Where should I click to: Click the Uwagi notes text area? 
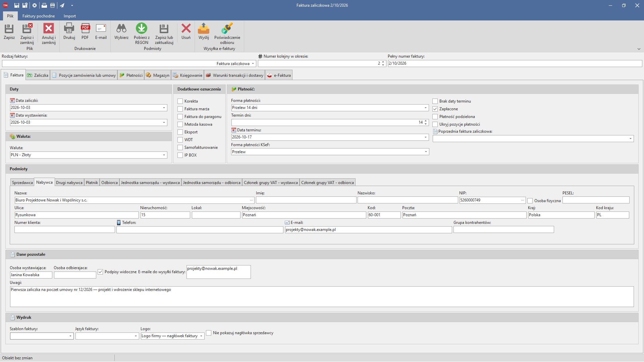[x=322, y=297]
